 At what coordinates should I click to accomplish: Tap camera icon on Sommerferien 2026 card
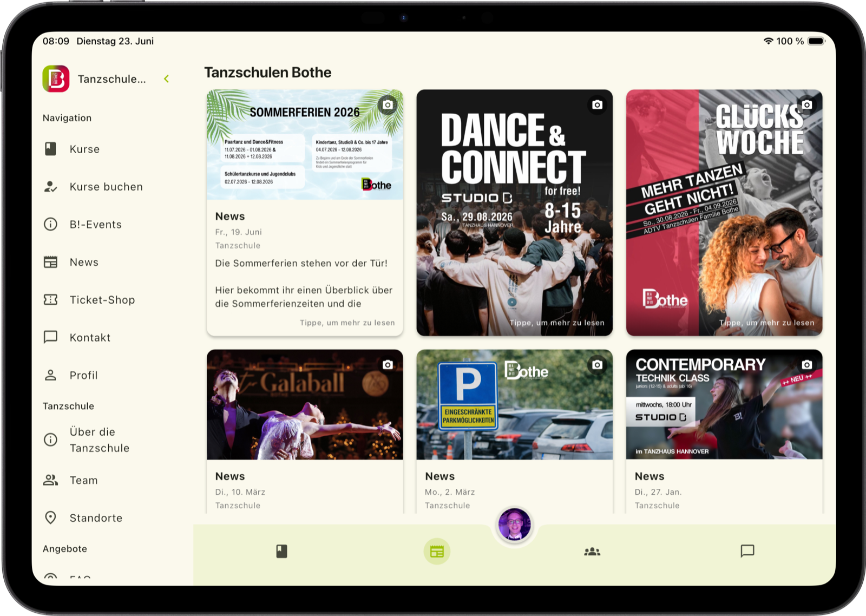coord(388,104)
